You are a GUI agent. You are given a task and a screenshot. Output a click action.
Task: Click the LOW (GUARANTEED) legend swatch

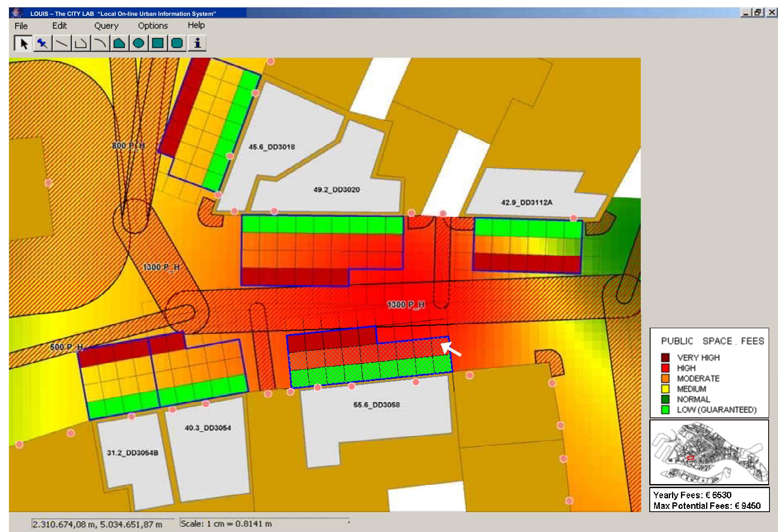click(x=665, y=410)
